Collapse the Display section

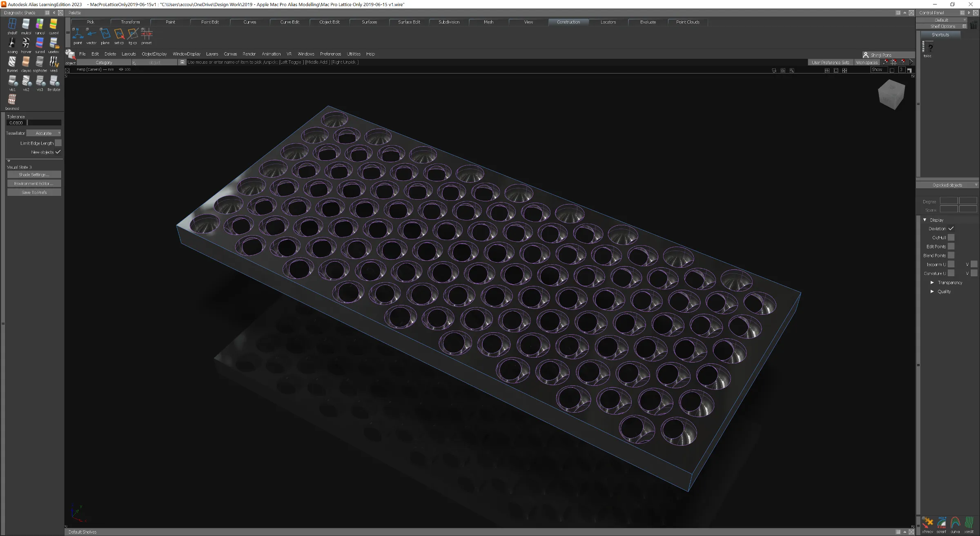(x=925, y=220)
